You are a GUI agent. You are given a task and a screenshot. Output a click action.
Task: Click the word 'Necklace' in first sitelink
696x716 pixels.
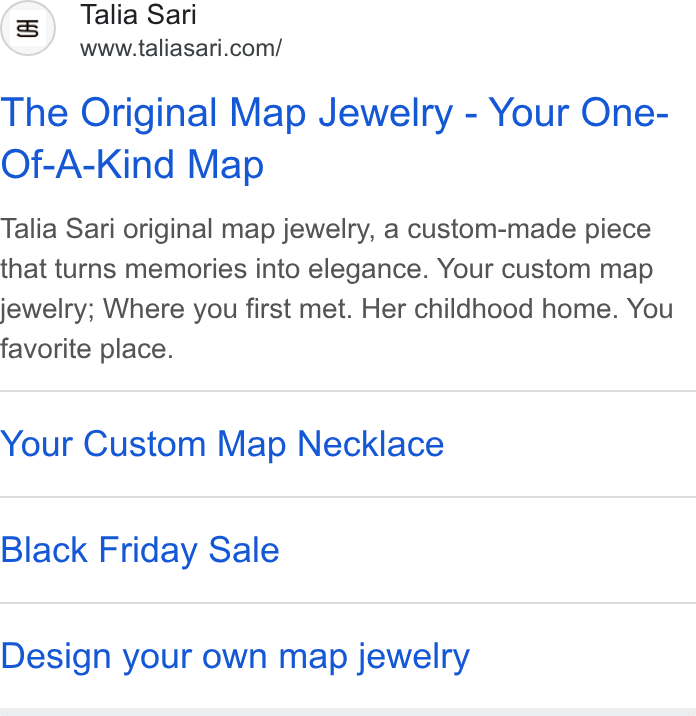[x=370, y=443]
